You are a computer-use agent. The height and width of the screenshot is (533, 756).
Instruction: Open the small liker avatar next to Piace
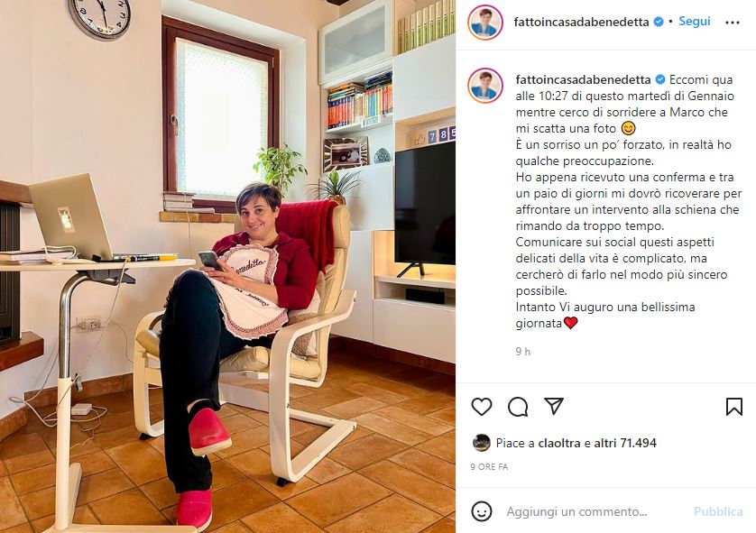481,443
